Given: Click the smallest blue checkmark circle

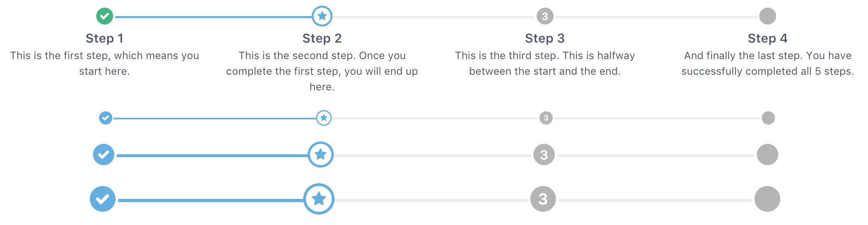Looking at the screenshot, I should click(105, 118).
